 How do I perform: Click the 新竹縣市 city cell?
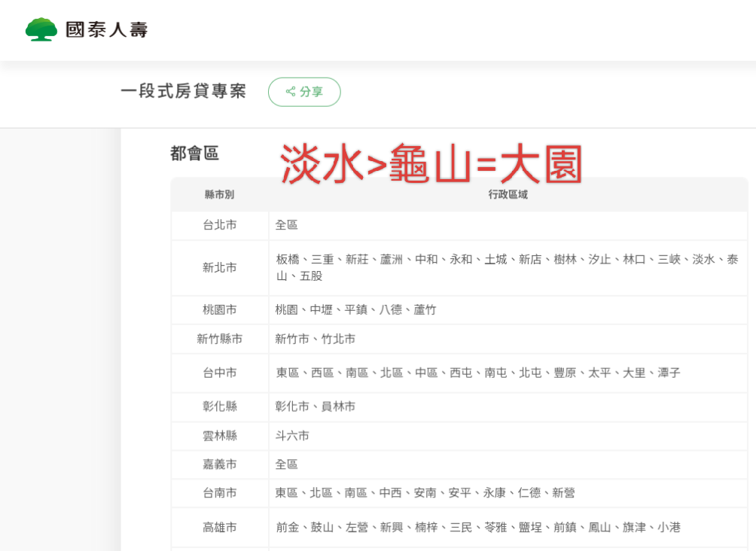pos(219,339)
